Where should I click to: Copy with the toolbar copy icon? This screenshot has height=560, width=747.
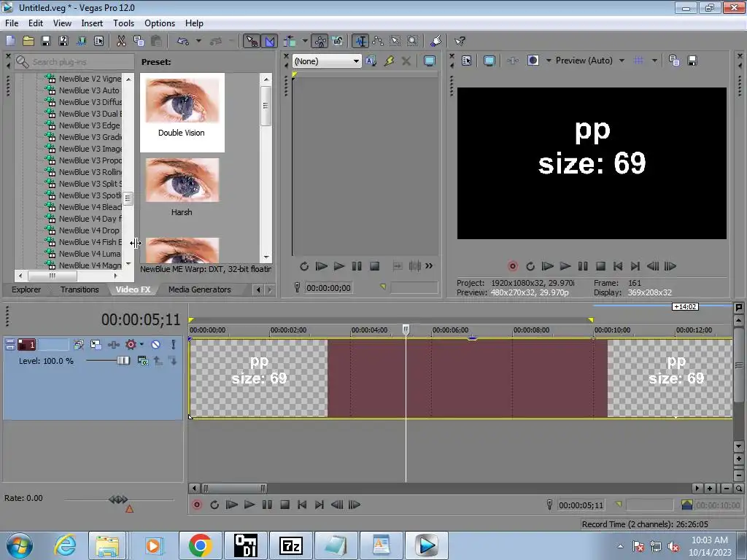(x=139, y=41)
